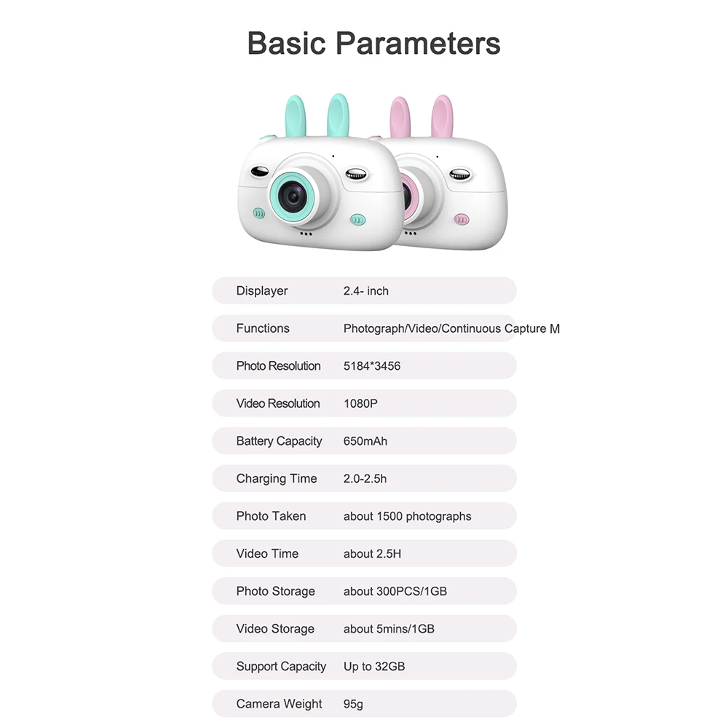The width and height of the screenshot is (728, 728).
Task: Select the Support Capacity Up to 32GB row
Action: pyautogui.click(x=365, y=666)
